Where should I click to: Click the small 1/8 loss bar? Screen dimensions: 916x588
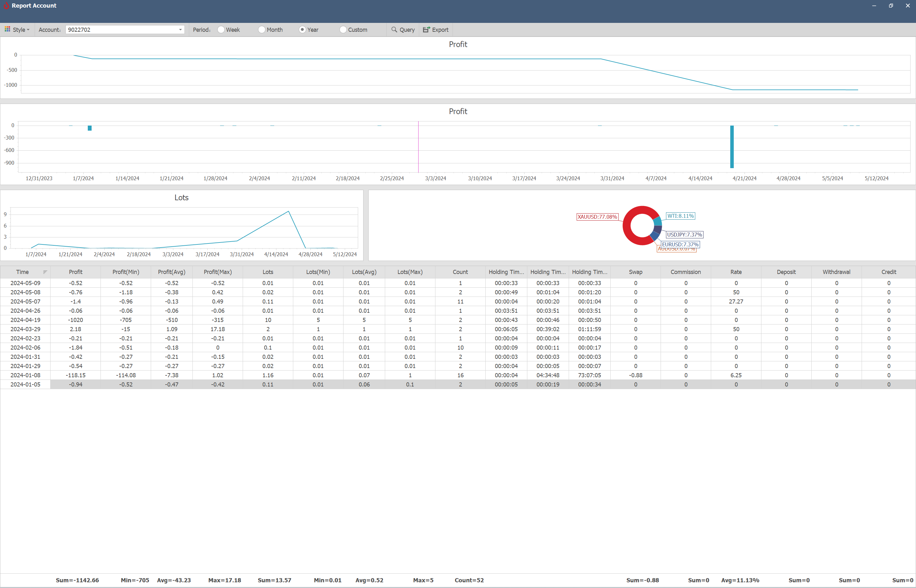tap(90, 128)
